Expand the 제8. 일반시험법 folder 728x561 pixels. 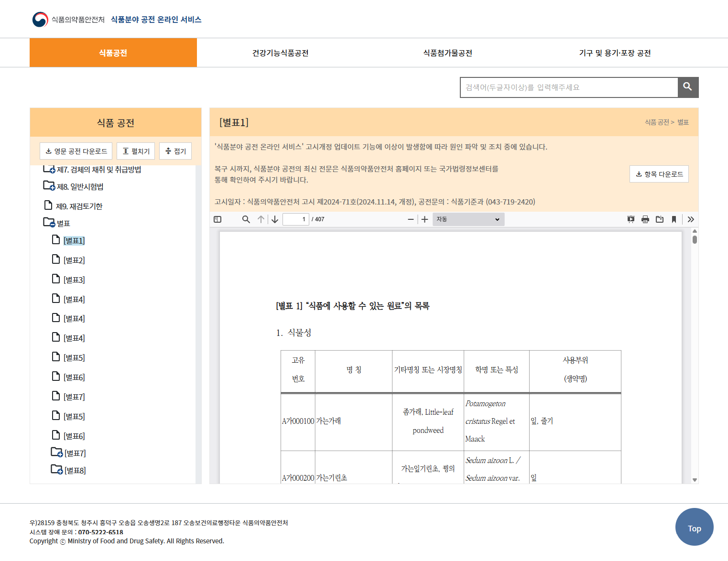49,186
